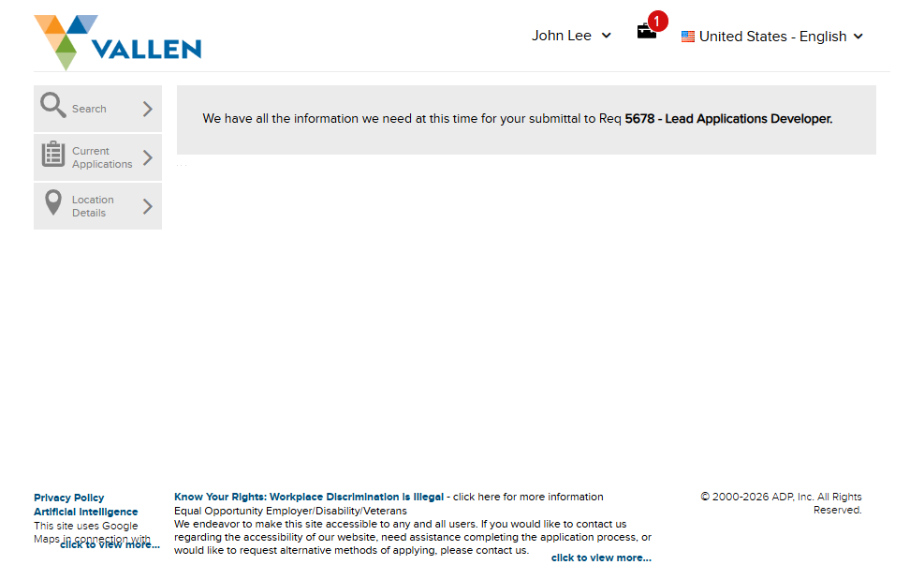Open Current Applications from the sidebar
Viewport: 924px width, 565px height.
coord(102,157)
